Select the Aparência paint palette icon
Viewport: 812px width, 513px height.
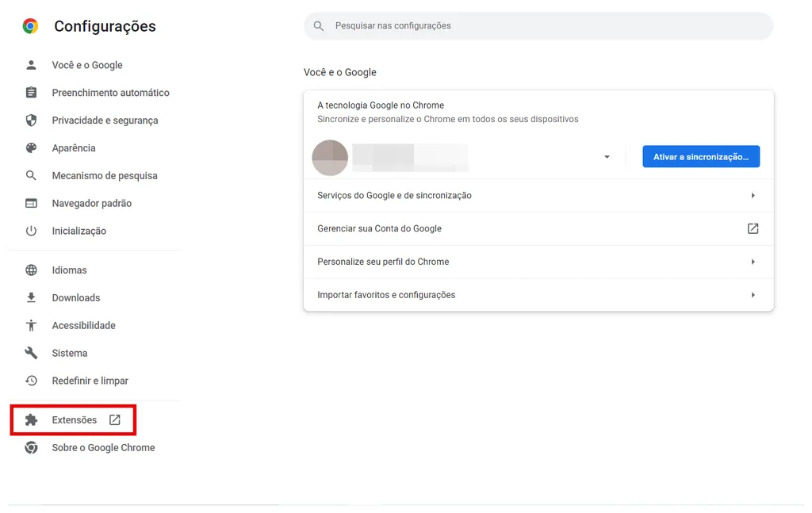[x=30, y=147]
